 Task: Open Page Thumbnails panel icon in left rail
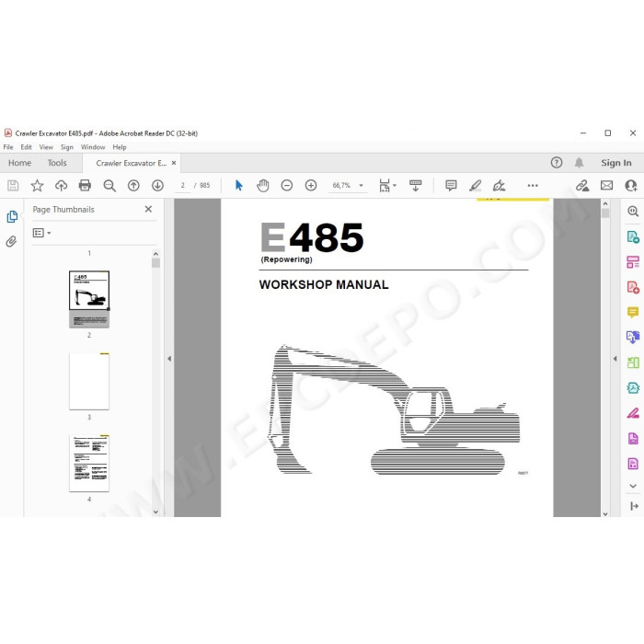point(12,216)
